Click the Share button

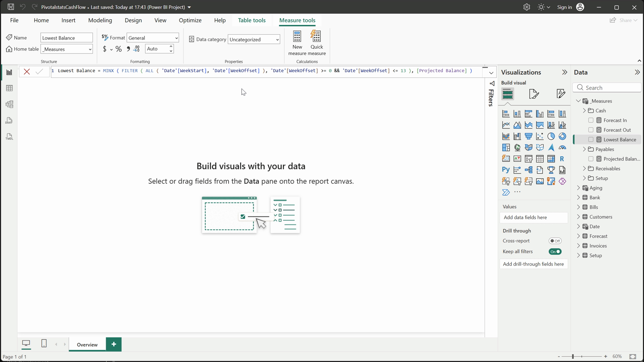pos(623,20)
